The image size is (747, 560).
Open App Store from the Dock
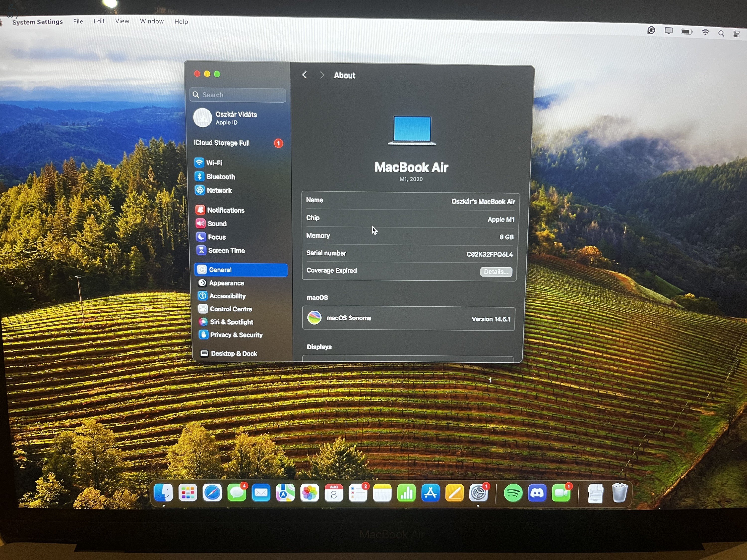431,494
